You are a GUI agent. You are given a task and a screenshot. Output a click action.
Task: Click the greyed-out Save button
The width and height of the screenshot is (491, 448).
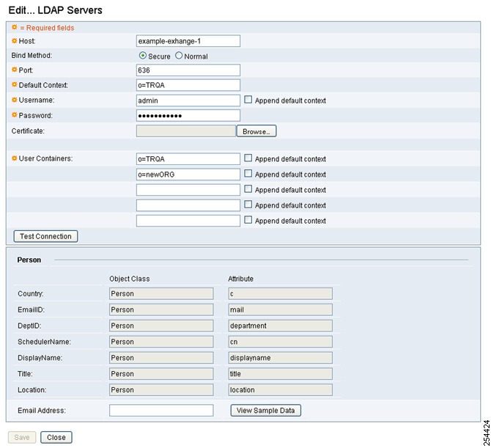click(22, 437)
